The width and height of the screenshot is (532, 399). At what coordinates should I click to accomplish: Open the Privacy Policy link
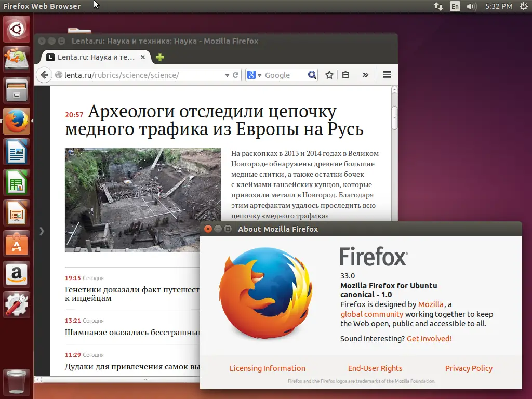469,368
